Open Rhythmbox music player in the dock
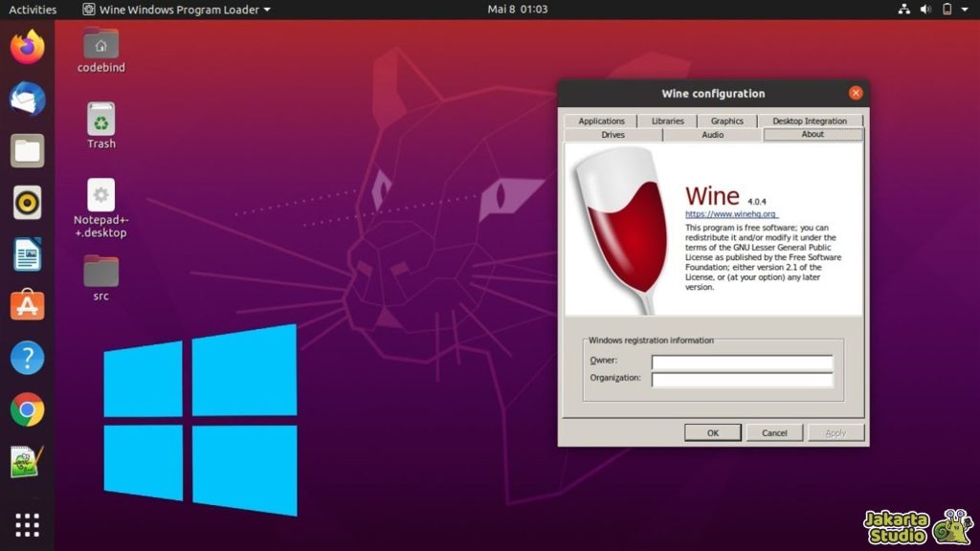This screenshot has width=980, height=551. click(27, 202)
